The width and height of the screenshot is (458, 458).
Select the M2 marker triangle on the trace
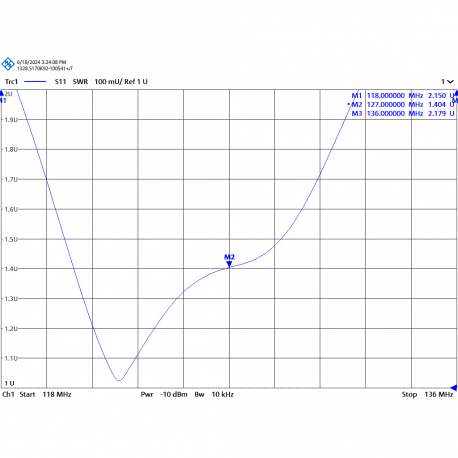click(x=229, y=264)
